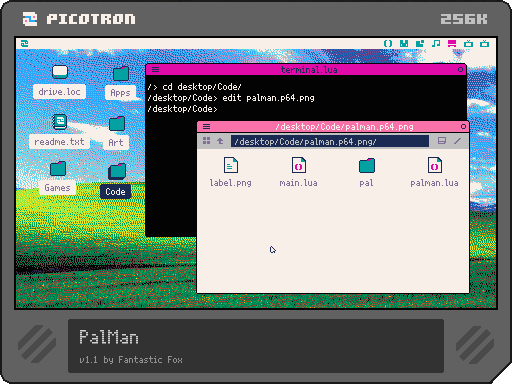Image resolution: width=512 pixels, height=384 pixels.
Task: Go up one folder level
Action: [x=220, y=141]
